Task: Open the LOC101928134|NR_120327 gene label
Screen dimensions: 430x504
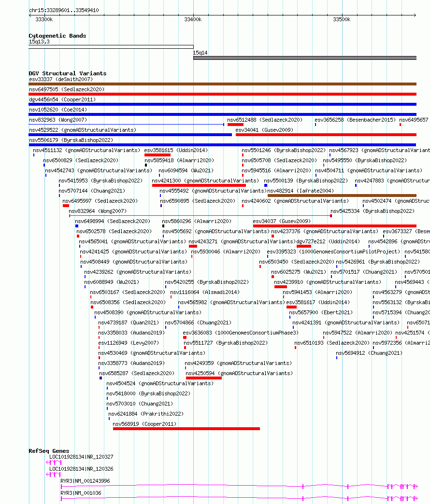Action: 81,457
